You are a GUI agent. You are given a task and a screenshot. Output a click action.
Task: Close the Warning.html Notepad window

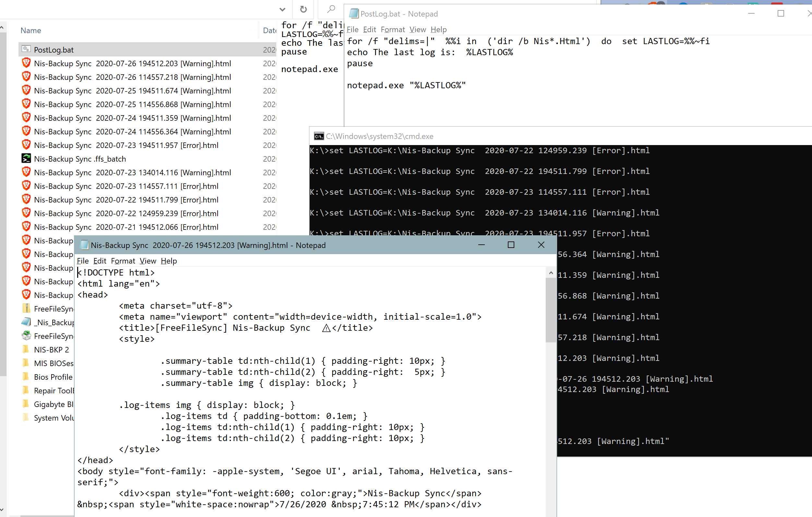(541, 245)
